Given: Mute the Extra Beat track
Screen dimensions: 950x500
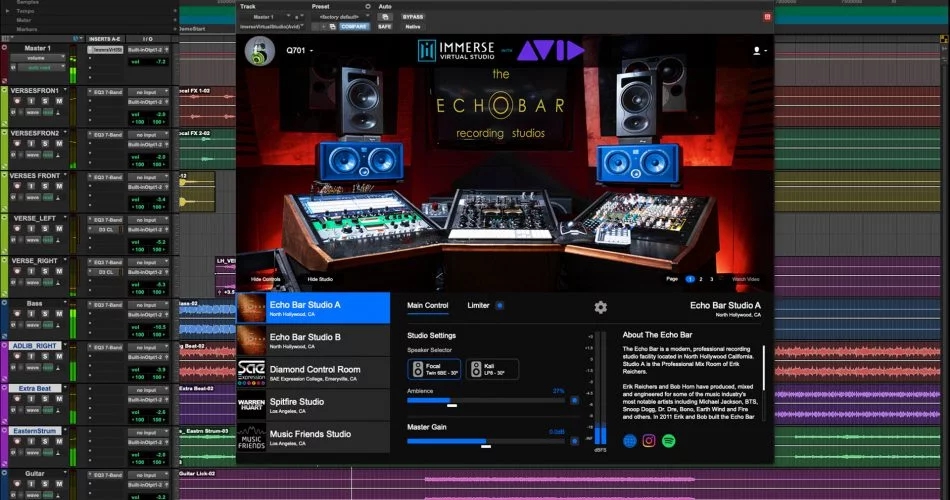Looking at the screenshot, I should pyautogui.click(x=59, y=399).
